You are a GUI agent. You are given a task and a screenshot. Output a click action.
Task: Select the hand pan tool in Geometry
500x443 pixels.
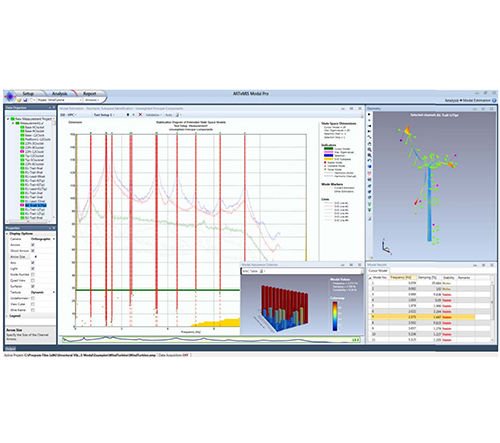tap(369, 144)
